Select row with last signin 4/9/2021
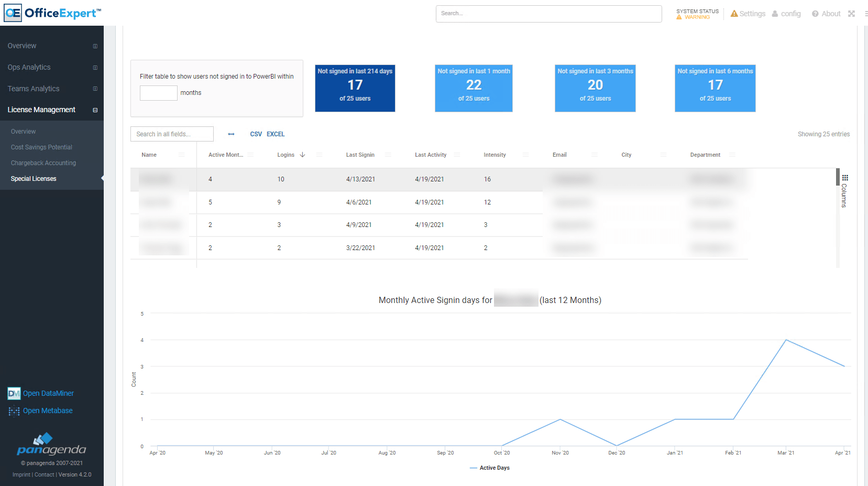 pos(439,225)
